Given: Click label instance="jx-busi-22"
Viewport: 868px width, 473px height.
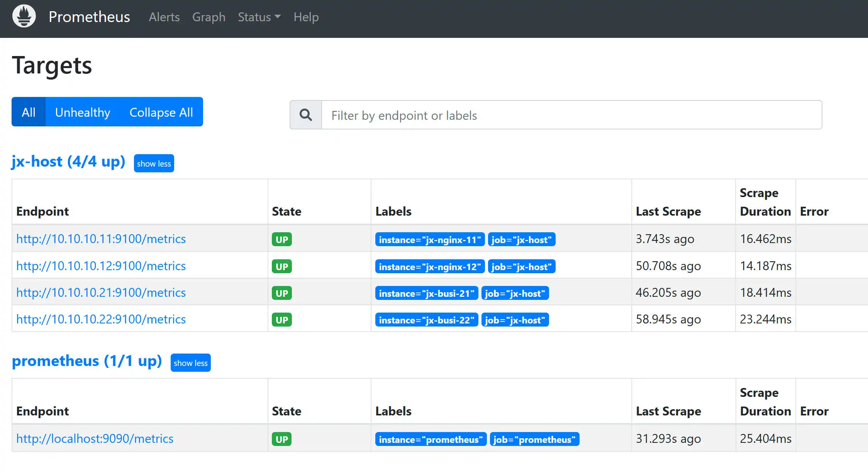Looking at the screenshot, I should [427, 320].
